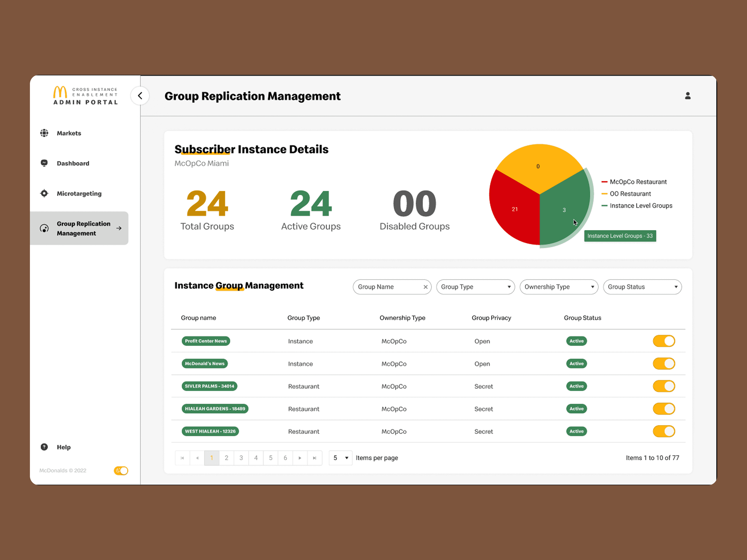Screen dimensions: 747x560
Task: Open the Group Type dropdown
Action: pos(475,287)
